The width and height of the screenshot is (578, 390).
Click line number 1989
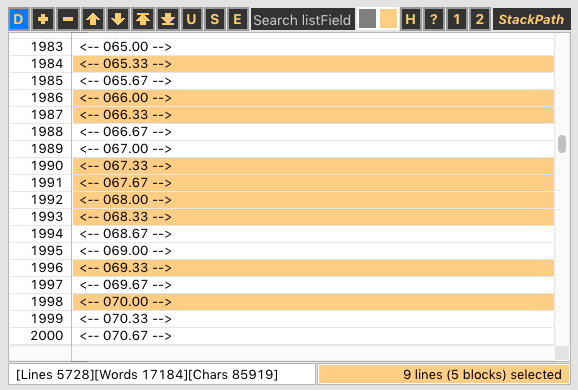click(x=47, y=149)
